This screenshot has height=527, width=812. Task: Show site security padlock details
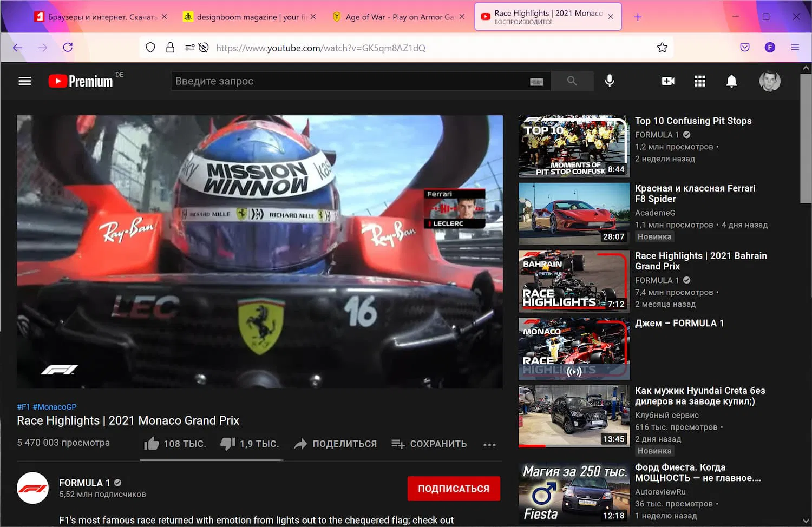click(170, 48)
